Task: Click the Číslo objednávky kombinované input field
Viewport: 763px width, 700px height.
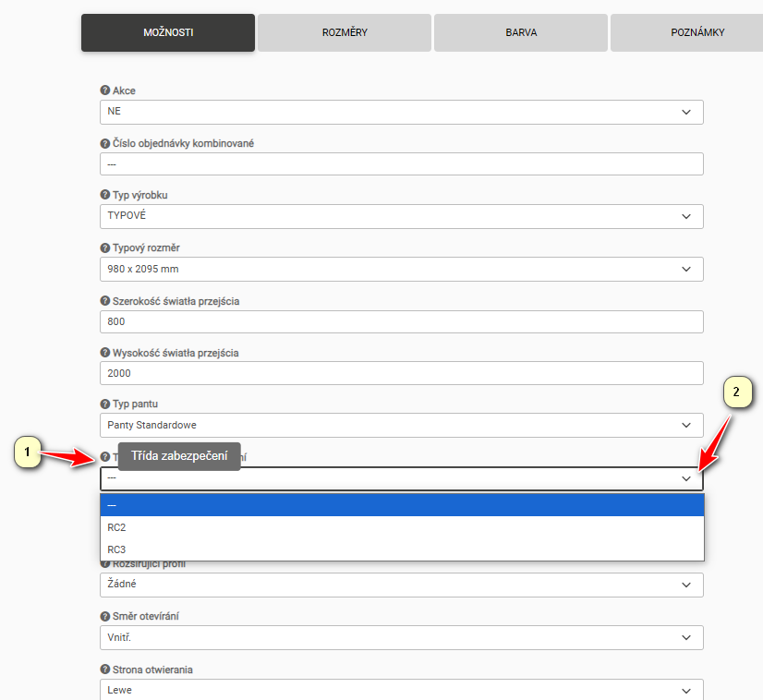Action: (x=401, y=164)
